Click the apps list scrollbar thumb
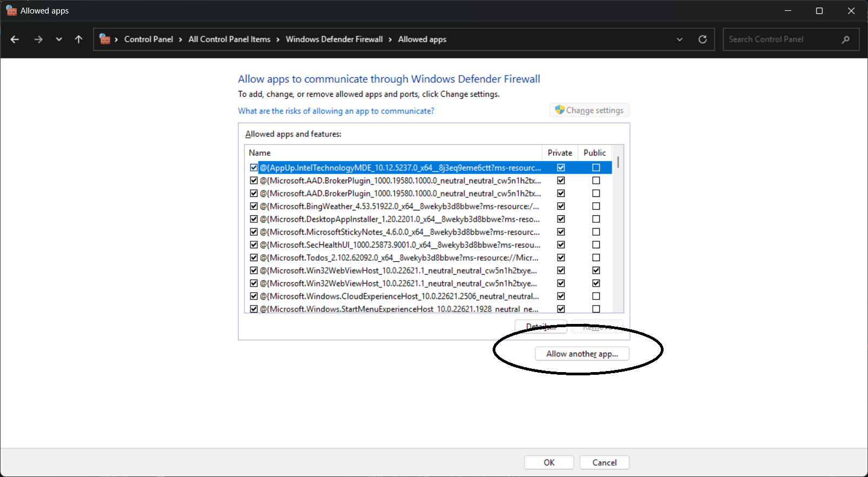Viewport: 868px width, 477px height. pos(618,162)
